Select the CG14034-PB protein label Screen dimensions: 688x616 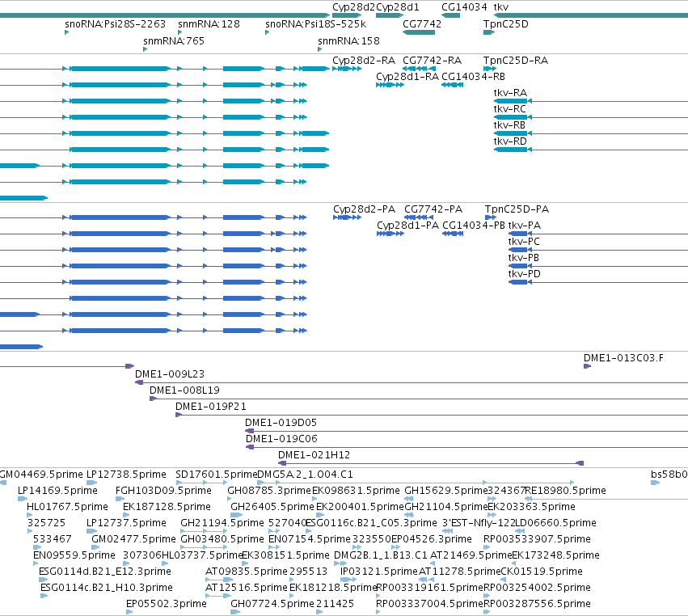click(474, 226)
